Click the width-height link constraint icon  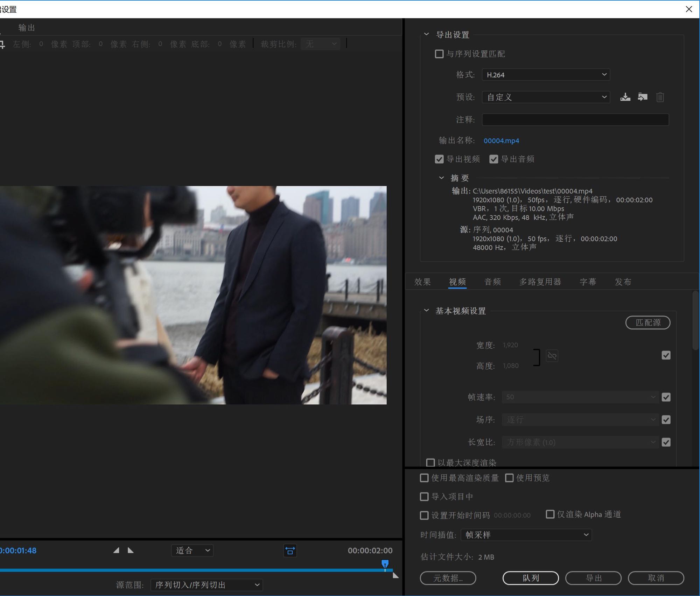tap(552, 356)
